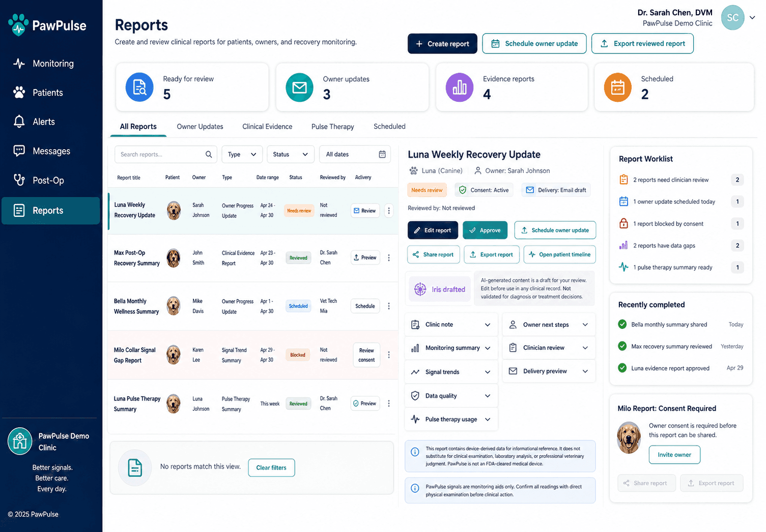This screenshot has width=766, height=532.
Task: Open more options for Milo Collar Signal row
Action: 389,355
